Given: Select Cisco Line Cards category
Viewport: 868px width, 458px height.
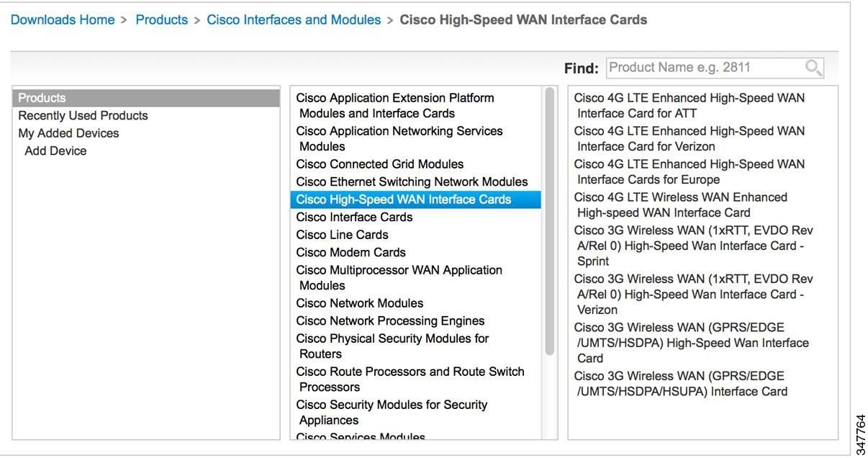Looking at the screenshot, I should coord(342,235).
